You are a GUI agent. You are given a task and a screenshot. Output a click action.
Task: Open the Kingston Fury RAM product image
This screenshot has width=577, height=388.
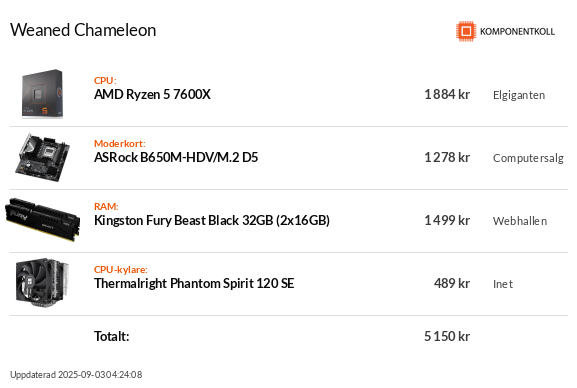coord(42,219)
